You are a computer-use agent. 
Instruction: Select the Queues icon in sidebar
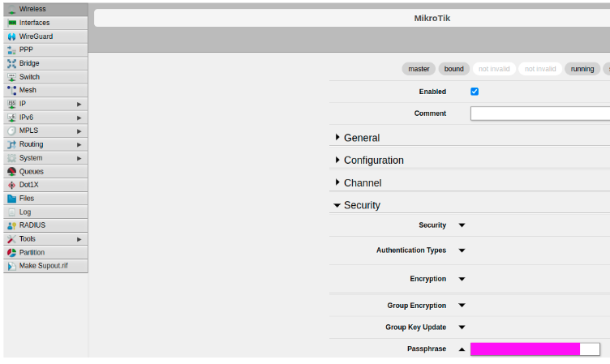(x=11, y=172)
